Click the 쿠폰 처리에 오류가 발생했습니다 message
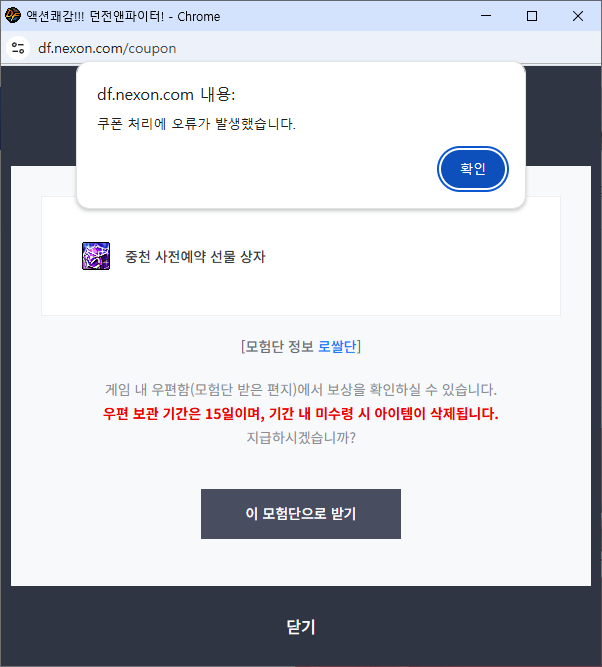 point(196,124)
